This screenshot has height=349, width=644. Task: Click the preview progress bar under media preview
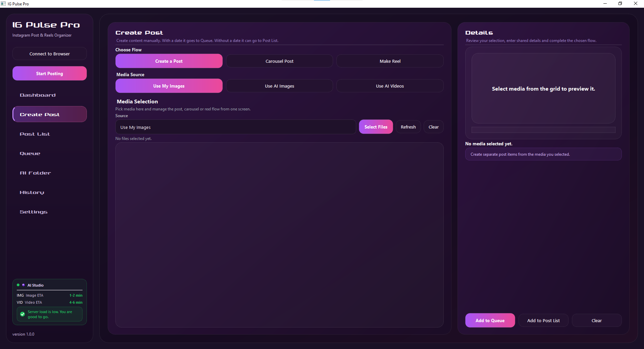(x=543, y=130)
